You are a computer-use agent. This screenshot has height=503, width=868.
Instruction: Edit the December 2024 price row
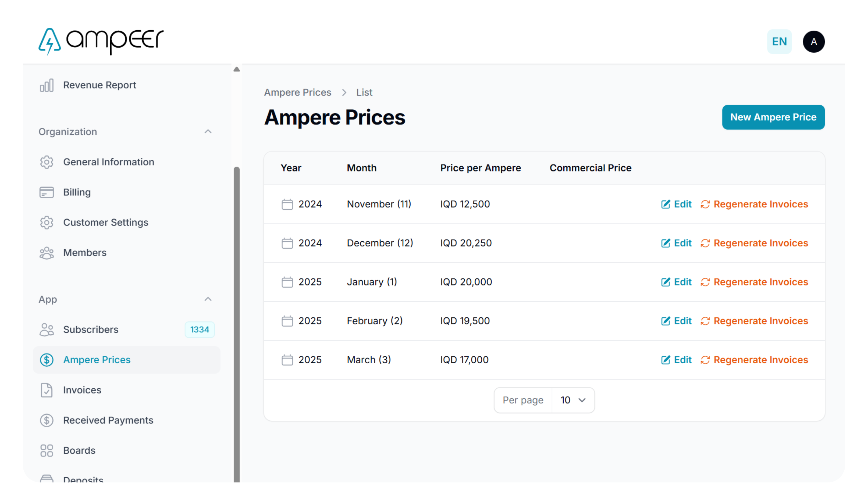coord(676,243)
